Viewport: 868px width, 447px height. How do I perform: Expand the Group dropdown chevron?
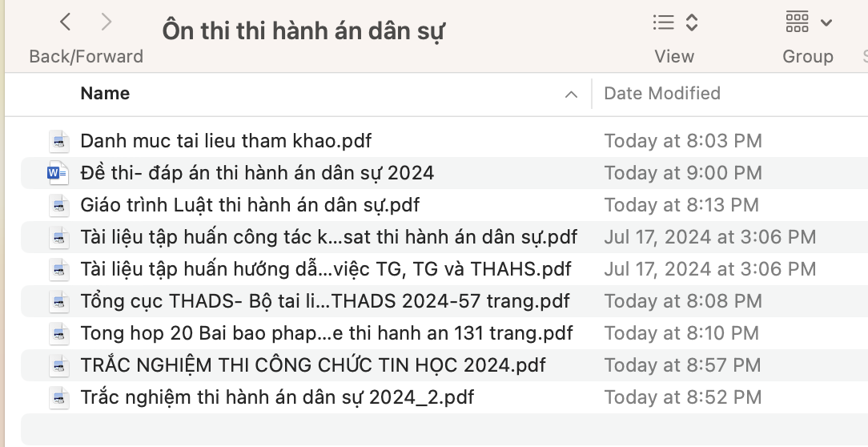click(x=827, y=22)
